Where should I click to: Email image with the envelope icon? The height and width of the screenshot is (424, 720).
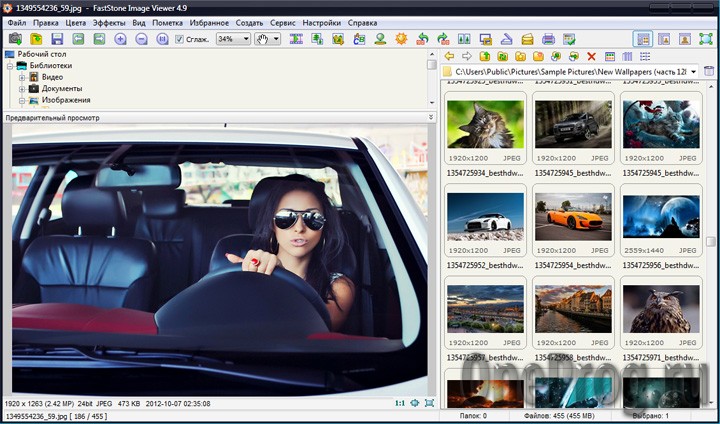tap(528, 39)
